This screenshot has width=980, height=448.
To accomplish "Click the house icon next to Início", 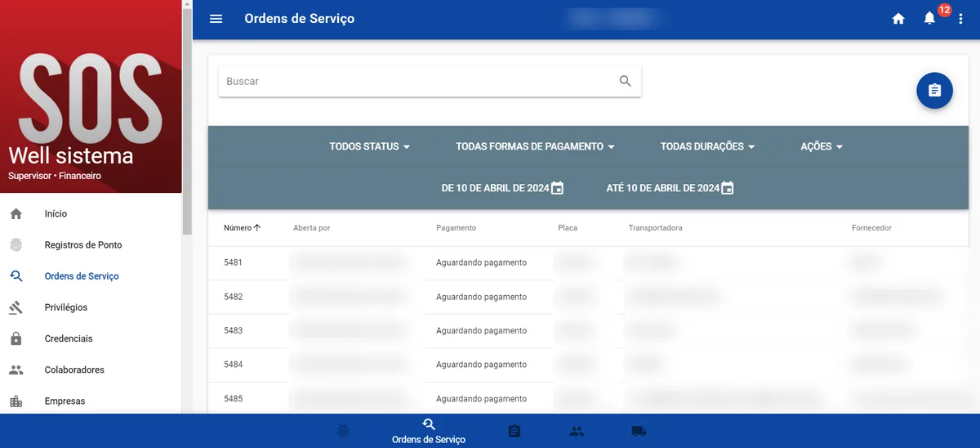I will 16,213.
